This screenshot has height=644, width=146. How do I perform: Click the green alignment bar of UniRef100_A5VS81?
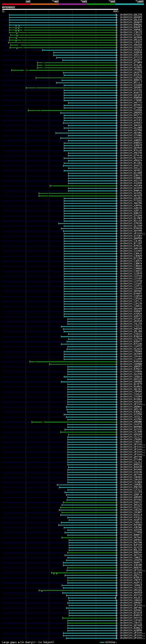(78, 590)
